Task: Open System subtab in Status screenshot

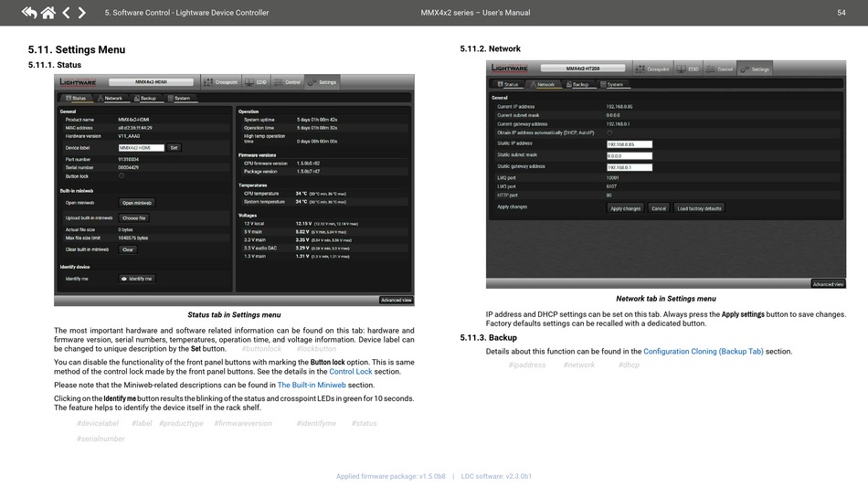Action: 179,98
